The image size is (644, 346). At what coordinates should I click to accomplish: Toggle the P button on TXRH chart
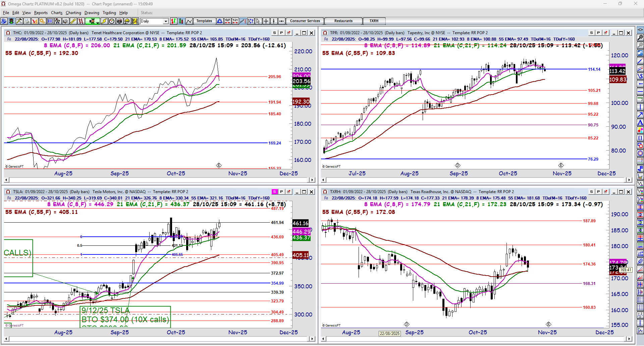(x=598, y=192)
